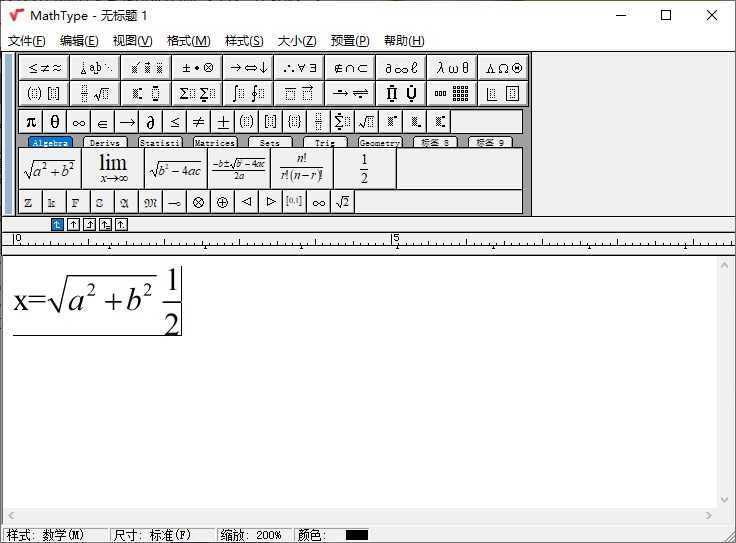This screenshot has height=543, width=736.
Task: Switch to the Geometry tab
Action: [x=380, y=142]
